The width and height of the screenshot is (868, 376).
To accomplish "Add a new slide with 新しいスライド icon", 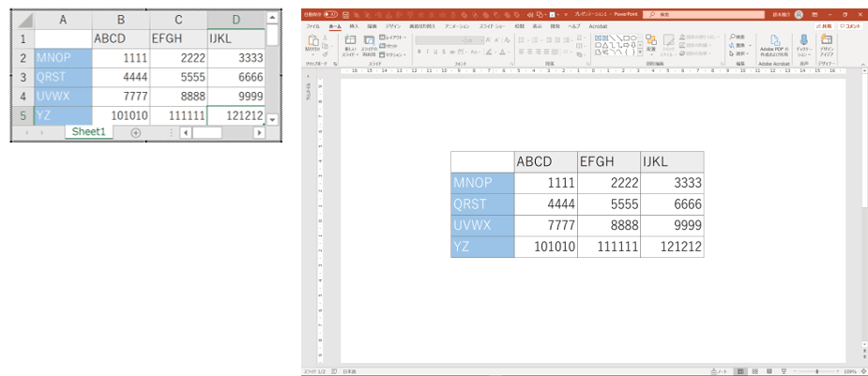I will 350,42.
